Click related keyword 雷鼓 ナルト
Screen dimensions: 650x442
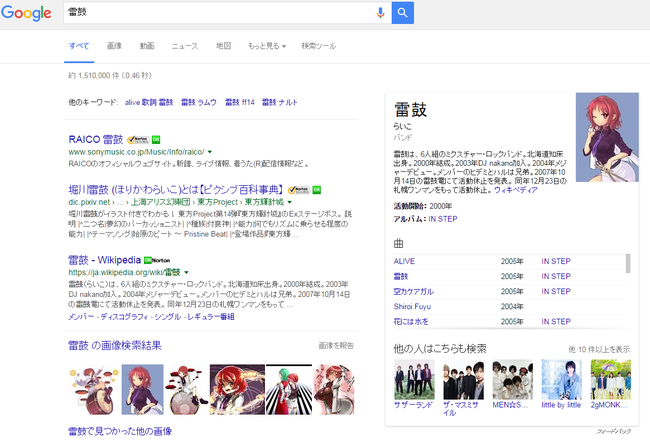(x=280, y=102)
